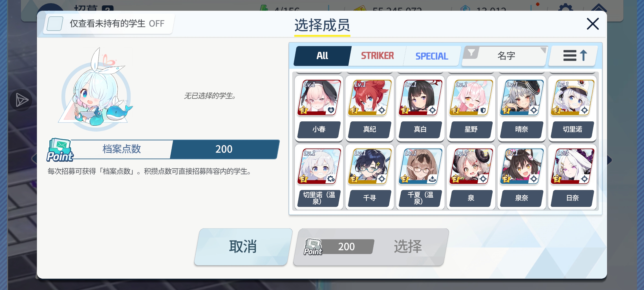This screenshot has height=290, width=644.
Task: Select the 千寻 student card
Action: (369, 177)
